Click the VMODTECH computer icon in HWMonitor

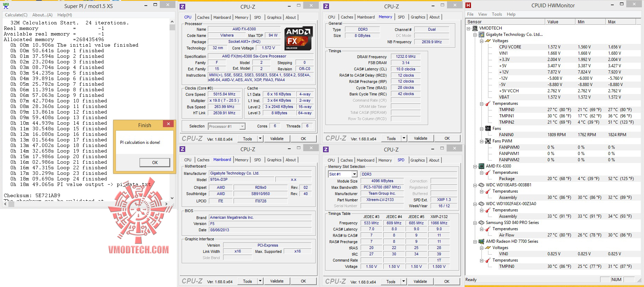(475, 28)
